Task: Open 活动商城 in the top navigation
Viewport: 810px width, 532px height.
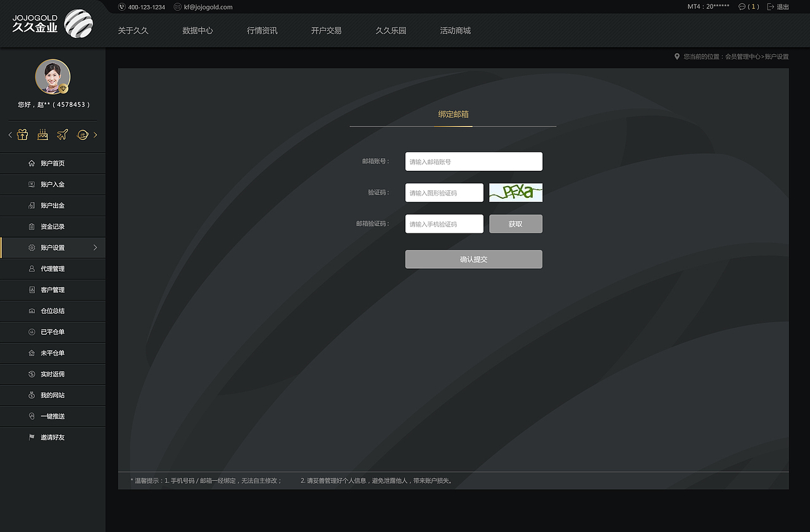Action: [456, 30]
